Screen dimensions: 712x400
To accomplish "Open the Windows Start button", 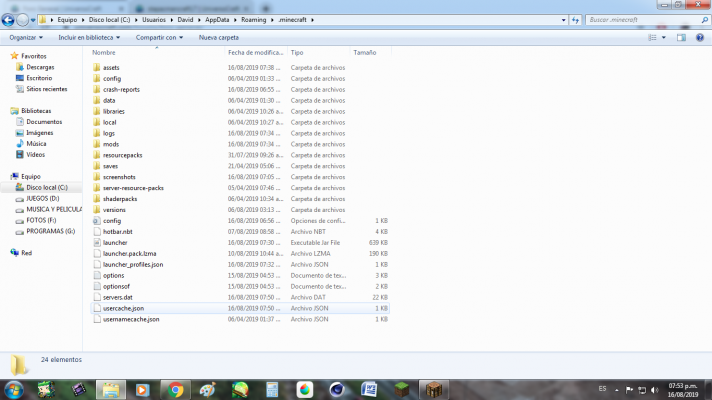I will pos(14,390).
